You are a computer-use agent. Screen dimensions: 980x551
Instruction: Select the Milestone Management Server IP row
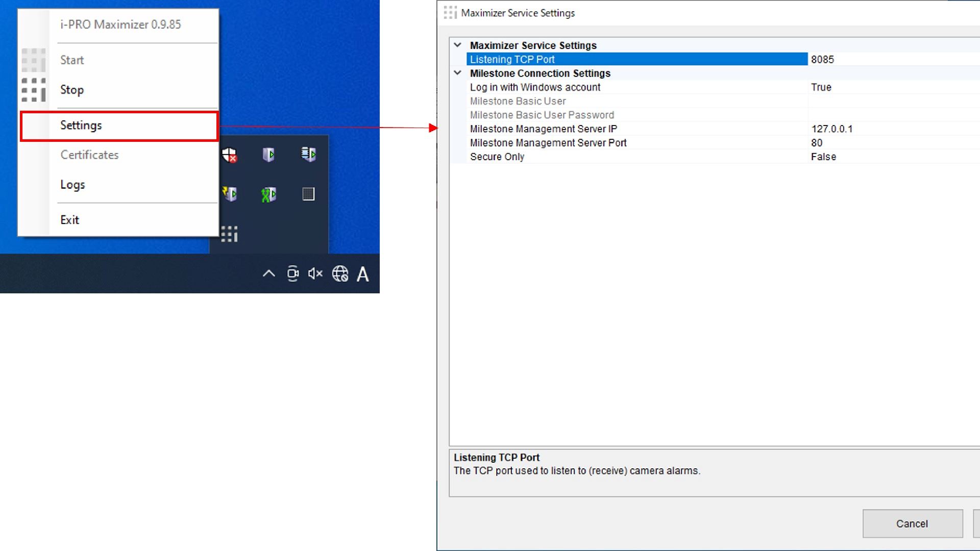[637, 129]
